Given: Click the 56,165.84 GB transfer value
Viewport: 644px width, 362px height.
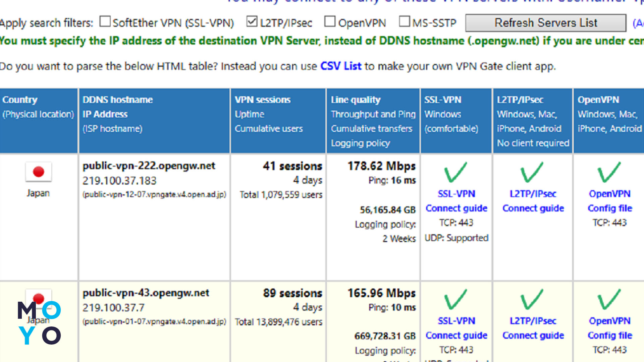Looking at the screenshot, I should click(x=388, y=210).
